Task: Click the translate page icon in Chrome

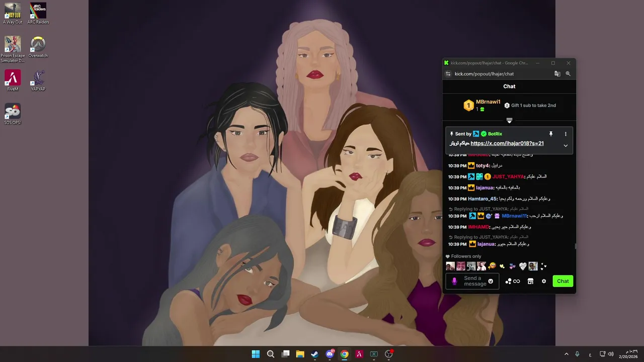Action: 557,74
